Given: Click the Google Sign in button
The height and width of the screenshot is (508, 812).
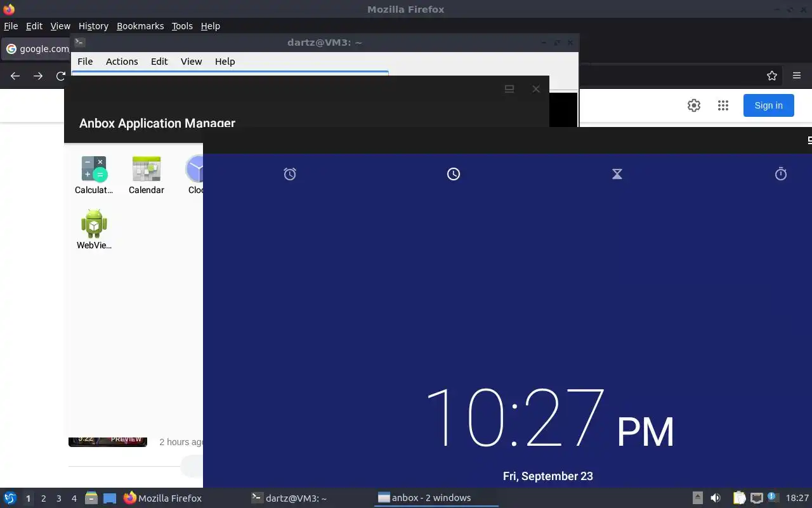Looking at the screenshot, I should [768, 105].
